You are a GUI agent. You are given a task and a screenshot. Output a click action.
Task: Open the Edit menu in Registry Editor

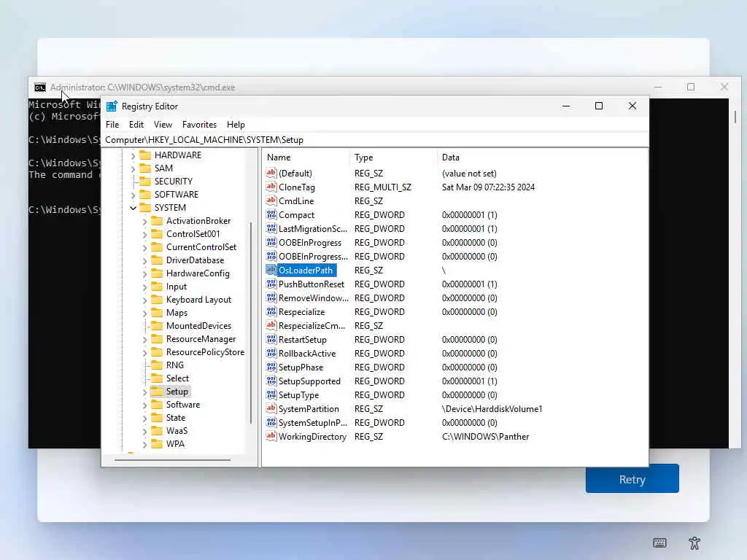tap(136, 124)
